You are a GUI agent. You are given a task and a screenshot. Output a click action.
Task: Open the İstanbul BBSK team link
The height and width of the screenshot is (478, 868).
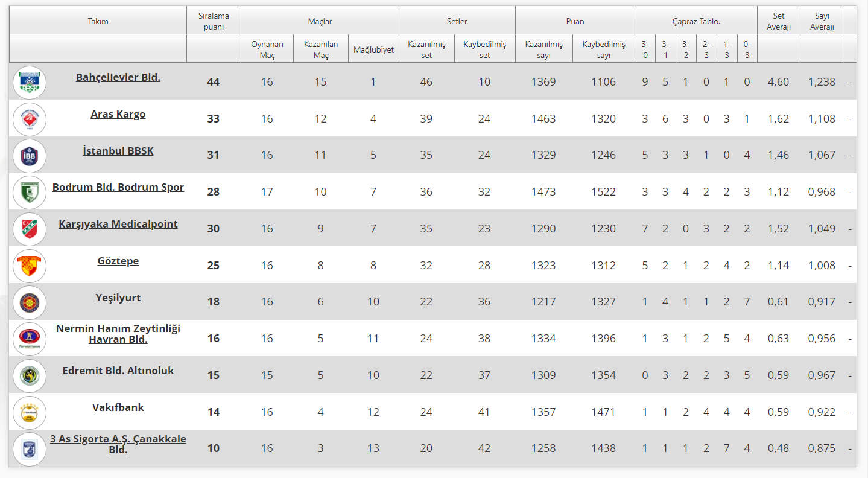click(x=118, y=151)
